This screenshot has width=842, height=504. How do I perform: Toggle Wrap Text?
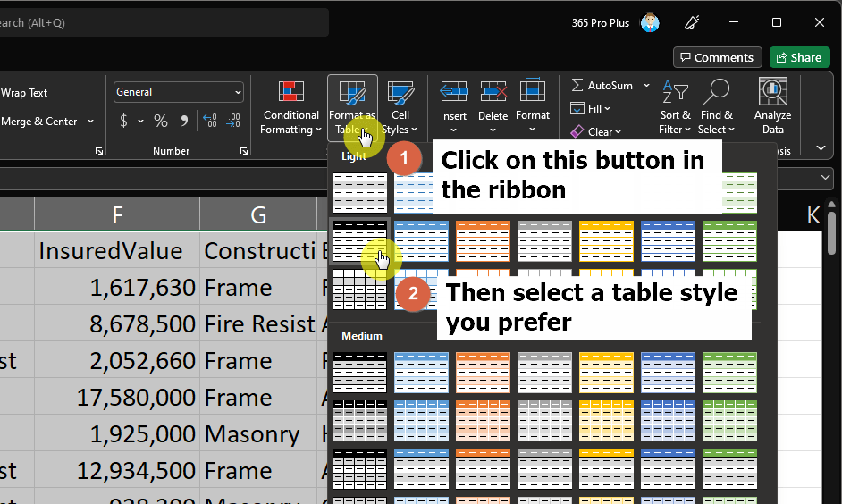pos(24,93)
